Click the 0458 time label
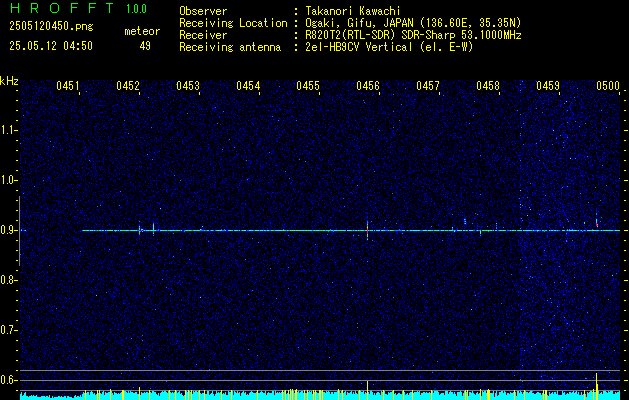Screen dimensions: 629x400 click(x=488, y=86)
